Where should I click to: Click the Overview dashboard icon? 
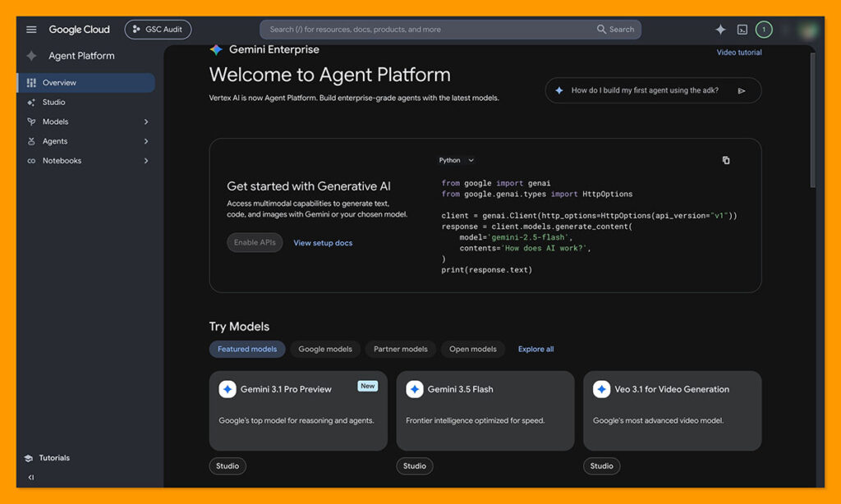tap(31, 83)
